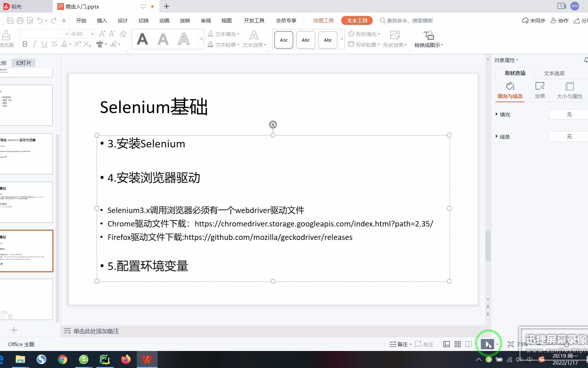Screen dimensions: 588x368
Task: Switch to Slide Sorter view icon
Action: pyautogui.click(x=458, y=344)
